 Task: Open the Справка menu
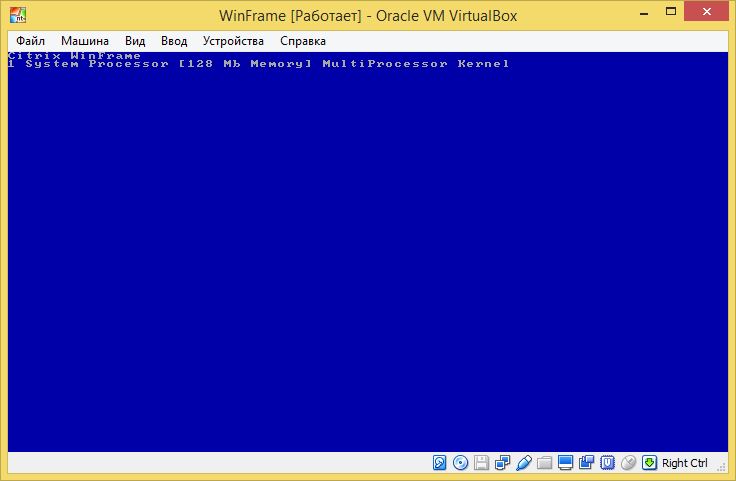tap(303, 41)
